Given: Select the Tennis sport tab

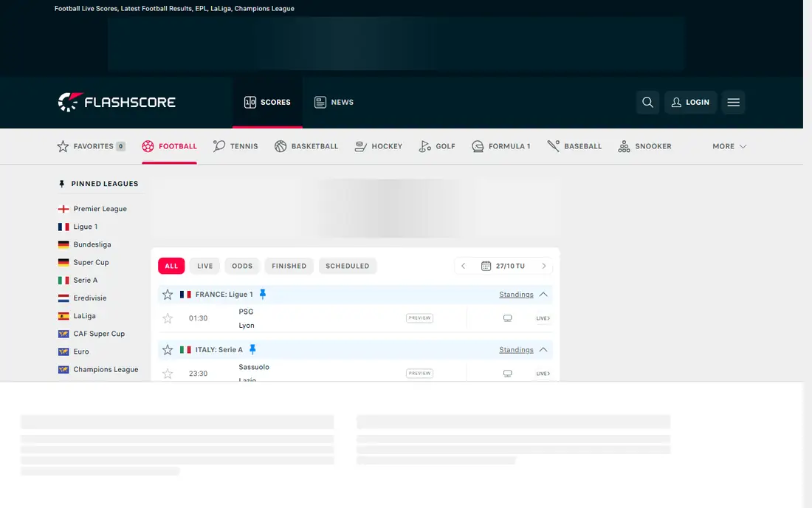Looking at the screenshot, I should [x=235, y=146].
